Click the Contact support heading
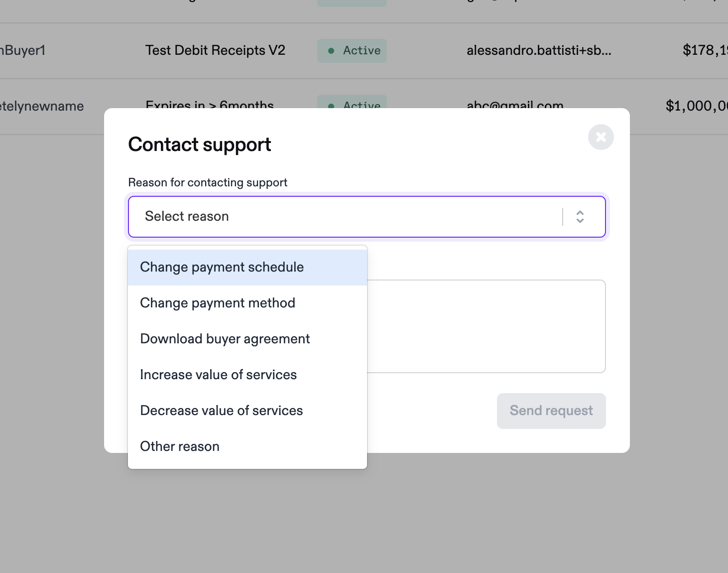This screenshot has width=728, height=573. pos(200,145)
